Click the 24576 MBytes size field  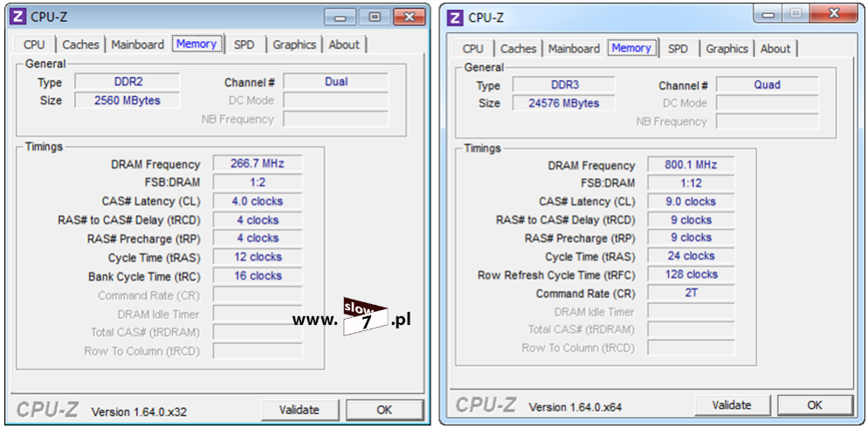[x=564, y=103]
